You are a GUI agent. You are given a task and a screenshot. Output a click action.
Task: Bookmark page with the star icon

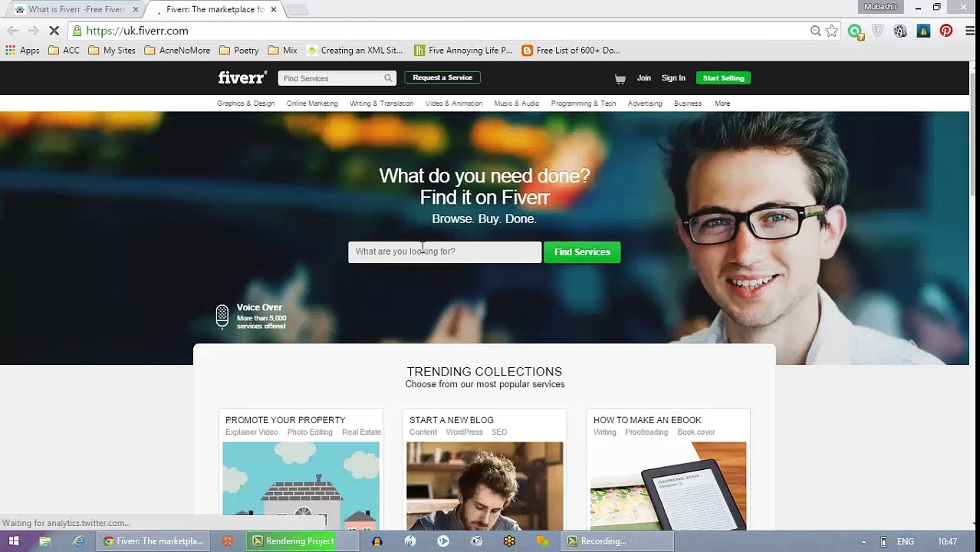pyautogui.click(x=832, y=31)
